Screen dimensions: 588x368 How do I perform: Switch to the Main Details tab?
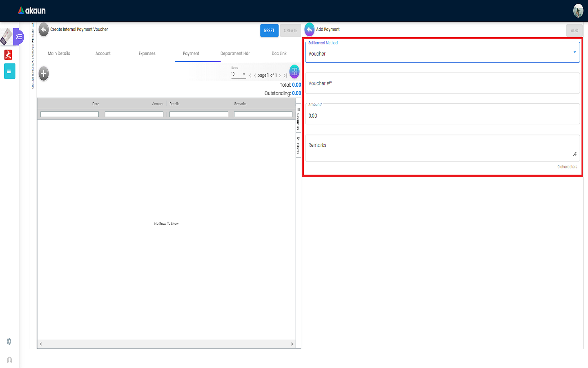(59, 54)
